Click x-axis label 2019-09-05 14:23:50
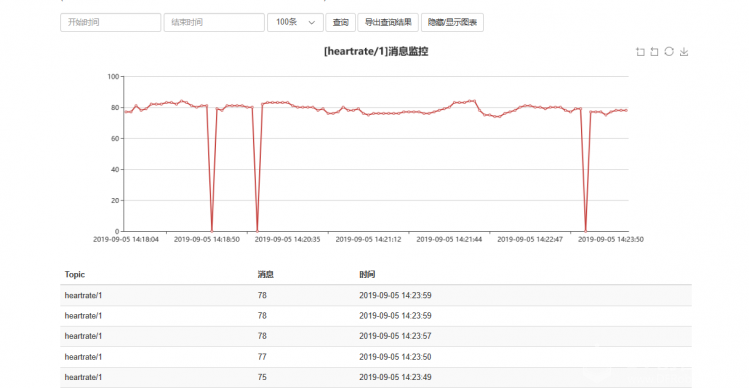 tap(610, 239)
